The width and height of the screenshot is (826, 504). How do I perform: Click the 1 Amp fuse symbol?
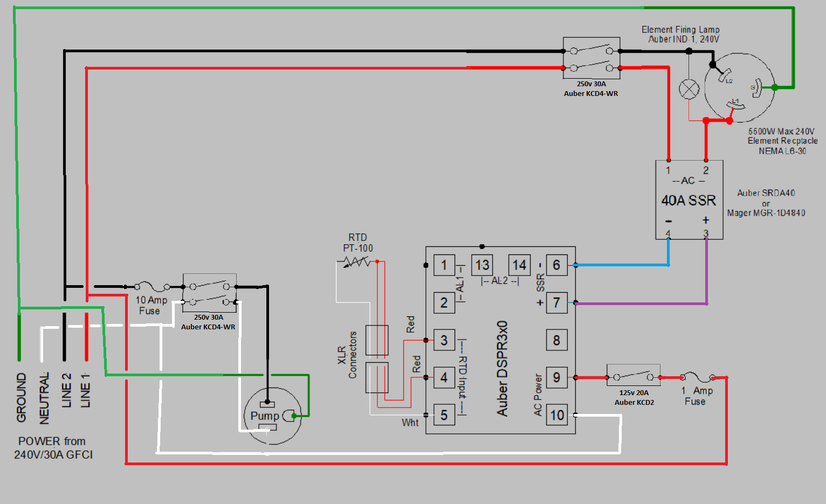click(x=698, y=377)
